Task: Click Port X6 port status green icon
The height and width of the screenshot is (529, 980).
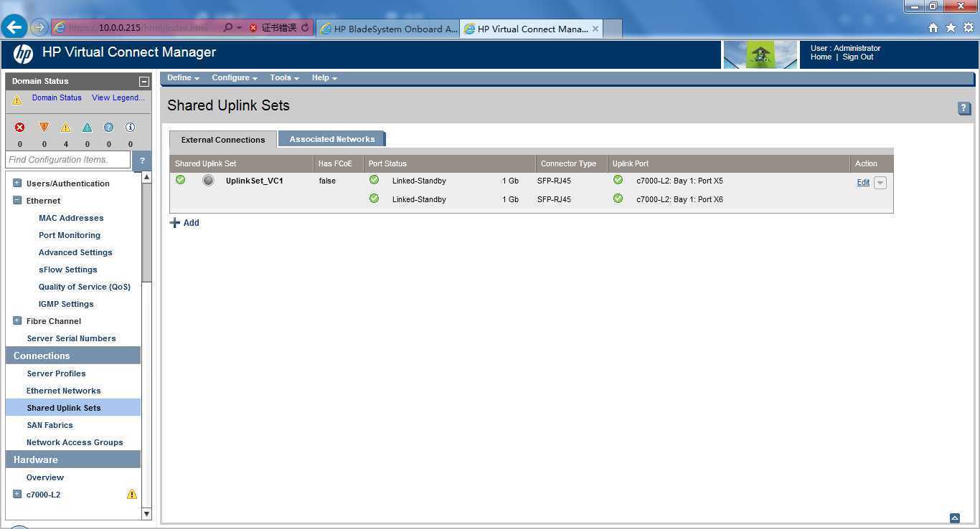Action: 374,199
